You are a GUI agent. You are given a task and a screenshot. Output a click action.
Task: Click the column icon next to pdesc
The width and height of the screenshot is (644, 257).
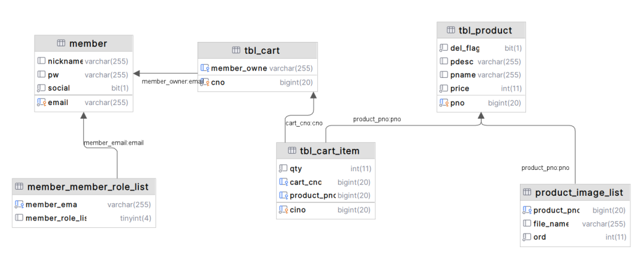point(443,62)
